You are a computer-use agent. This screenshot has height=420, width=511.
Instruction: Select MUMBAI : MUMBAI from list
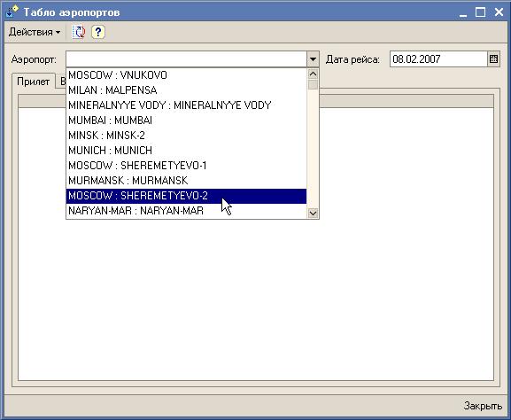186,121
